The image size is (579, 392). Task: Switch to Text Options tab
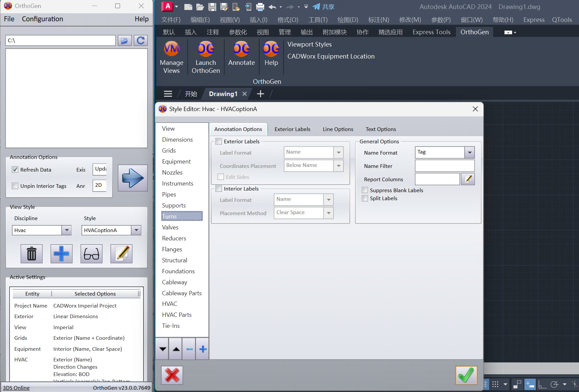(381, 129)
